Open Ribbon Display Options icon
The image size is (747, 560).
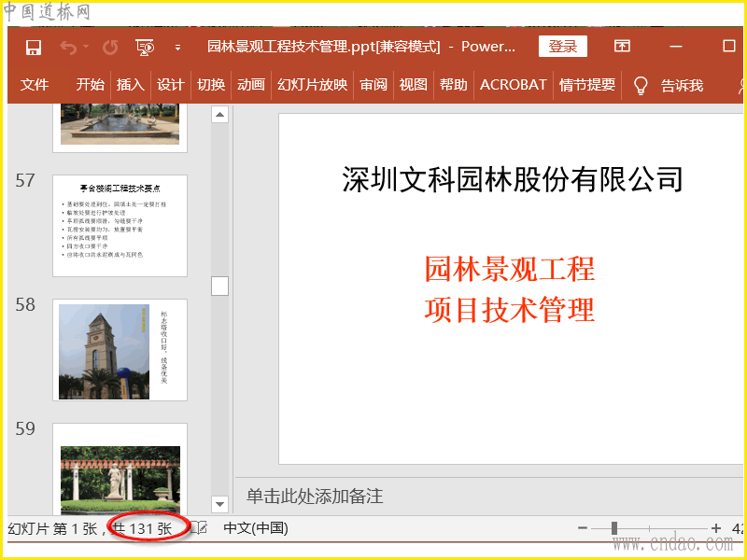pos(622,46)
